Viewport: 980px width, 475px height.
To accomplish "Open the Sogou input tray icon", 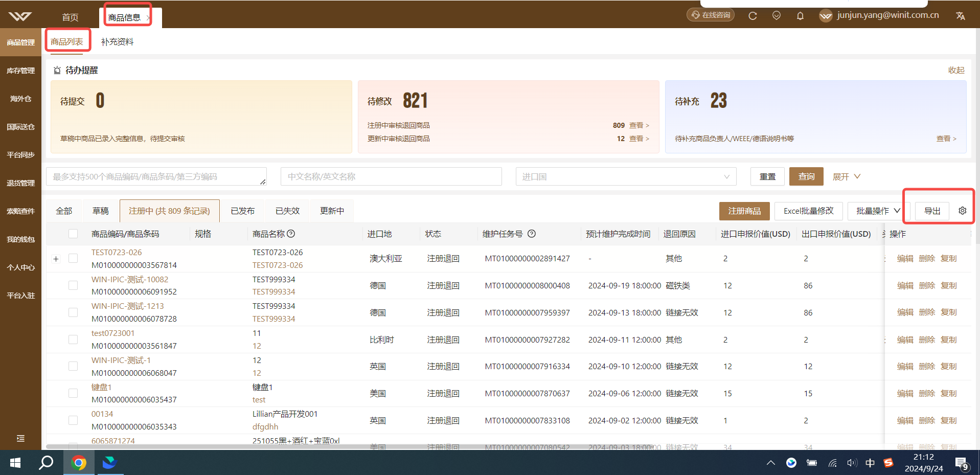I will 888,463.
